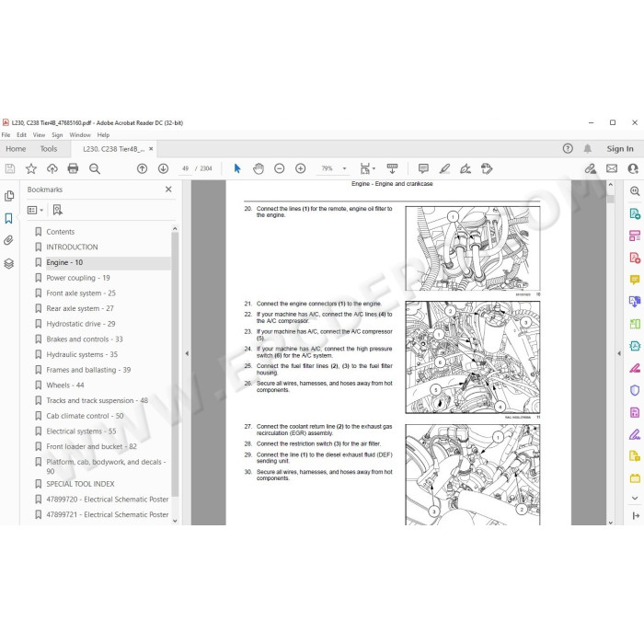
Task: Zoom in with the plus icon
Action: pyautogui.click(x=301, y=168)
